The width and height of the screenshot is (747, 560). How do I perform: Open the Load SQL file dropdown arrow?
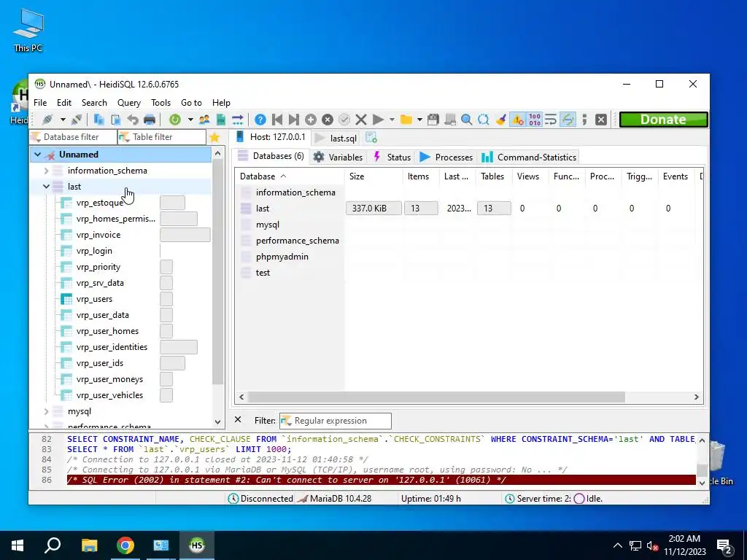click(x=419, y=120)
